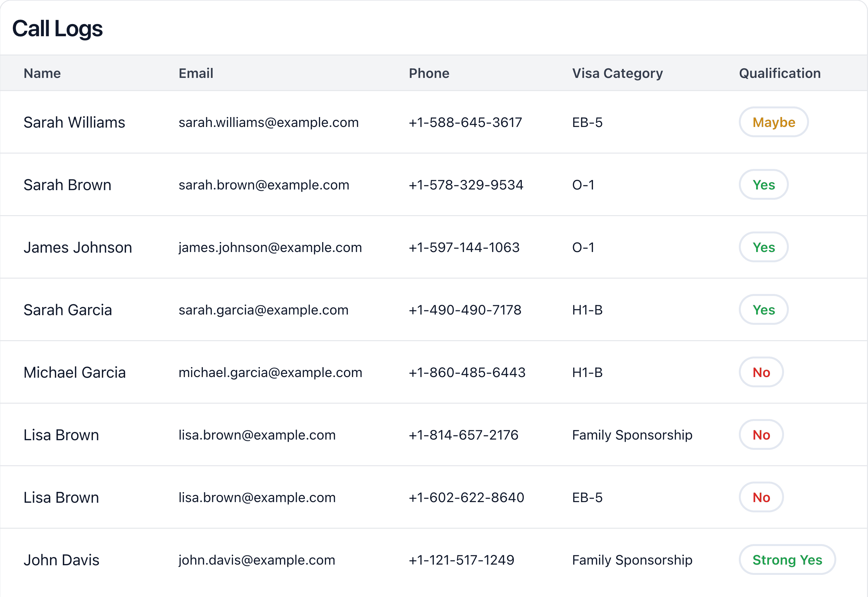Click the No badge in the EB-5 Lisa Brown row
868x597 pixels.
click(761, 498)
